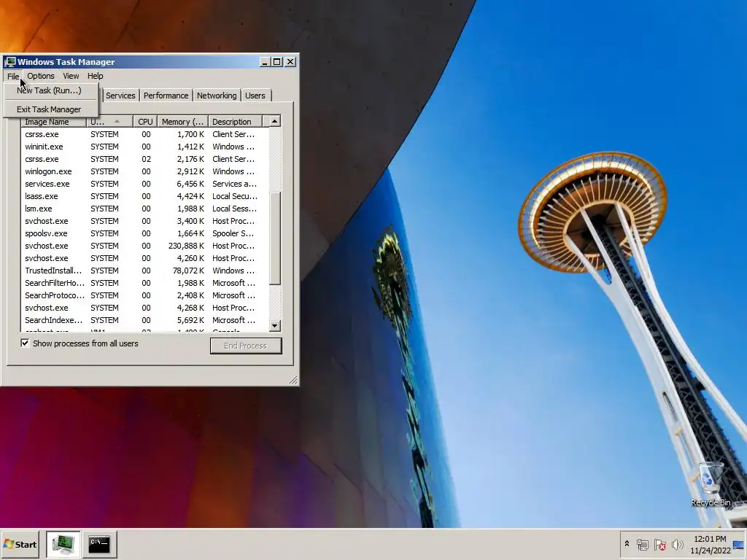Switch to the Users tab
The image size is (747, 560).
[x=255, y=96]
